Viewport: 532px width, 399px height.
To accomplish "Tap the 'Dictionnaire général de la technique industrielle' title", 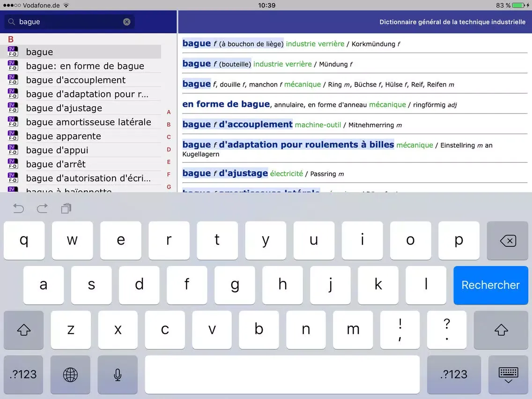I will 452,22.
